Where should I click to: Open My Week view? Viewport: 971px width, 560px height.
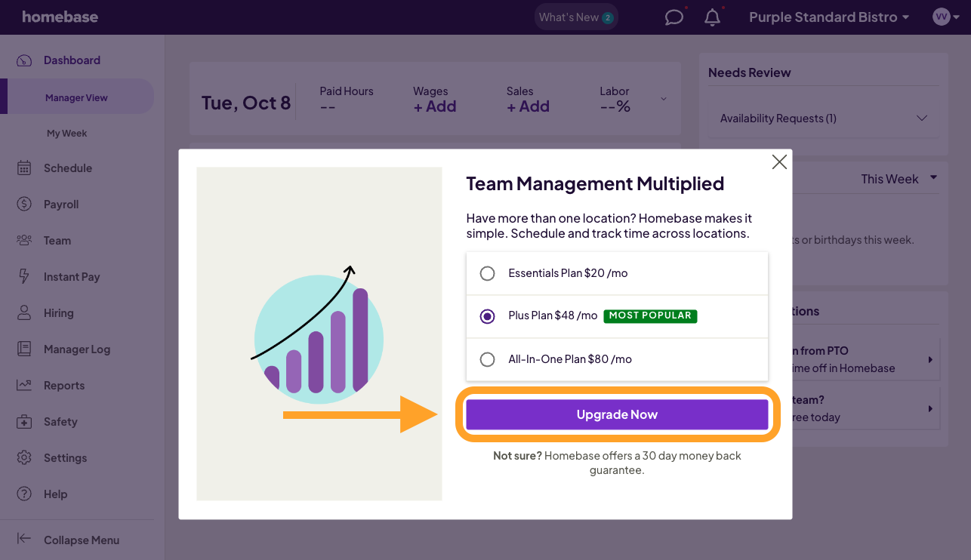[67, 134]
